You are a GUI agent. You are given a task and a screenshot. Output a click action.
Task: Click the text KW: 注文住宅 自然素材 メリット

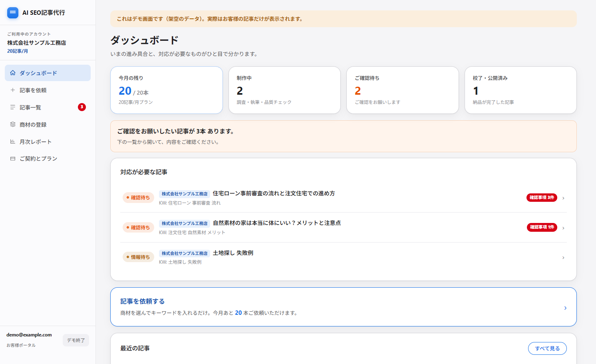point(192,233)
